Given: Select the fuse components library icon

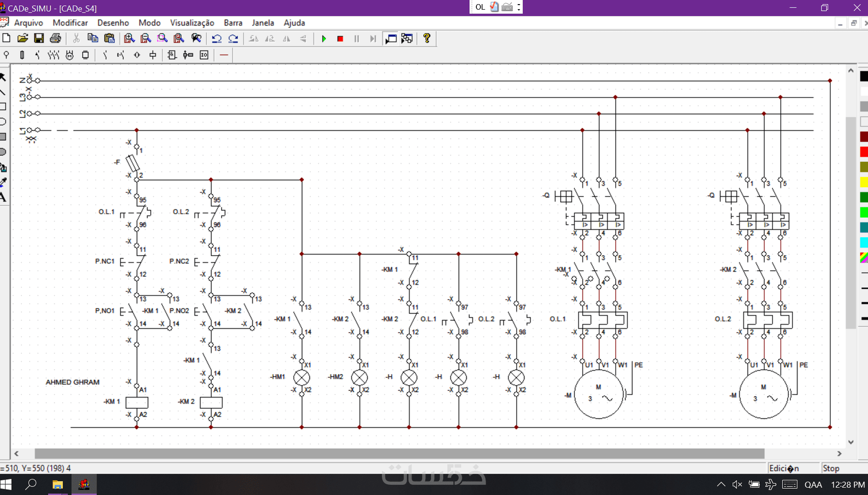Looking at the screenshot, I should (x=22, y=55).
